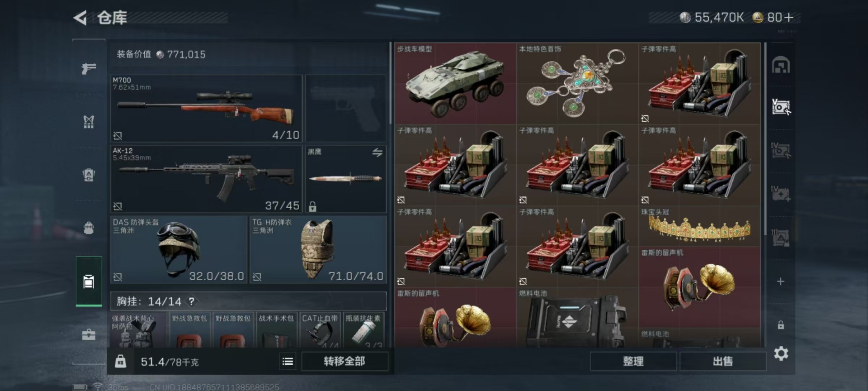Open the warehouse home icon on right rail
Image resolution: width=868 pixels, height=391 pixels.
781,65
